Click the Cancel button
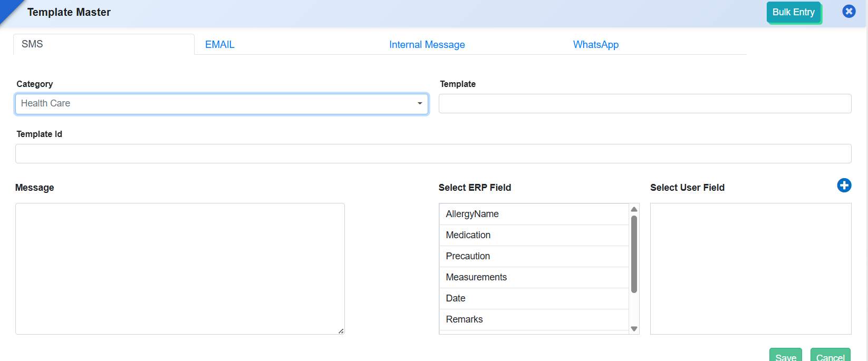 click(x=830, y=356)
